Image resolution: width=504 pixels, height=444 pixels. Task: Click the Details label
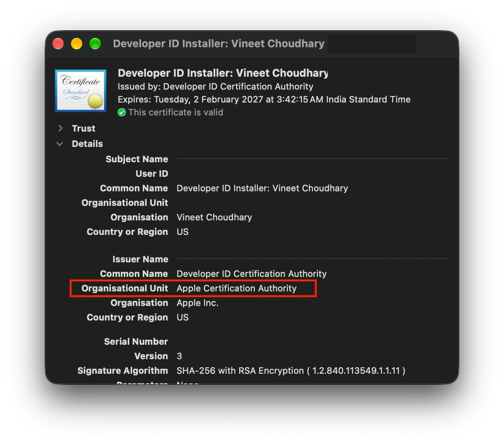click(87, 144)
